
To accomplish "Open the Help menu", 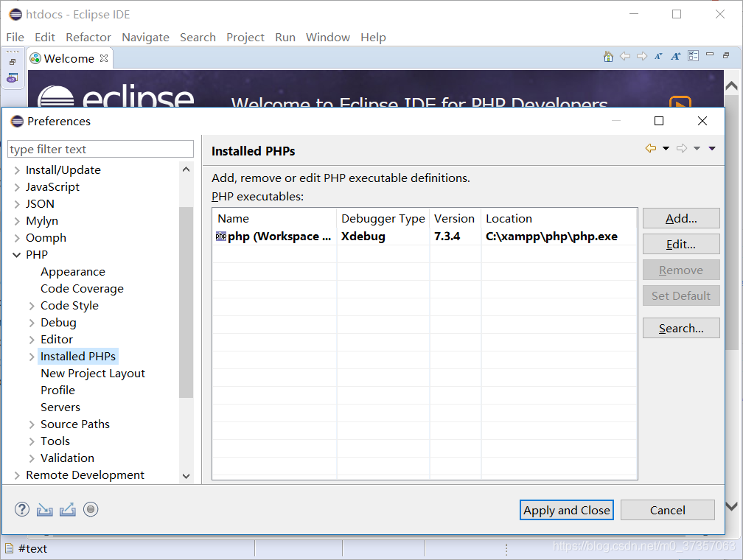I will pos(374,37).
